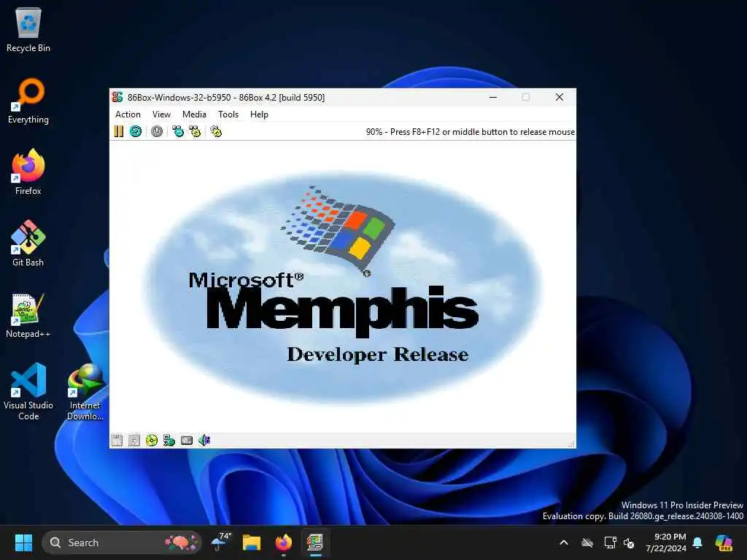
Task: Click the hard disk status icon
Action: pos(187,440)
